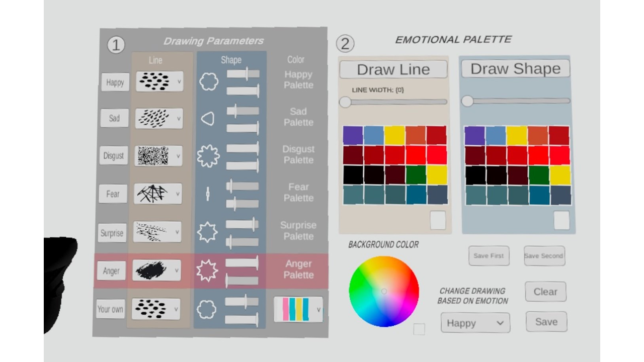
Task: Select the Your own emotion button
Action: tap(110, 309)
